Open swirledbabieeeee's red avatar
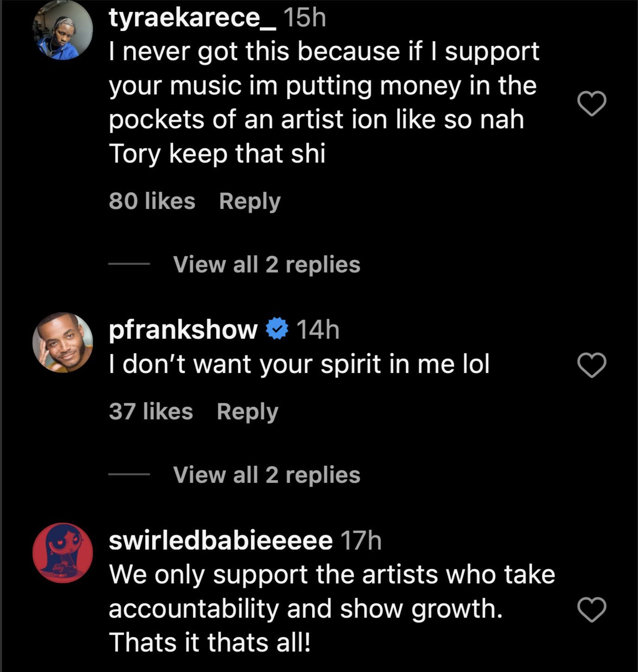638x672 pixels. 63,553
